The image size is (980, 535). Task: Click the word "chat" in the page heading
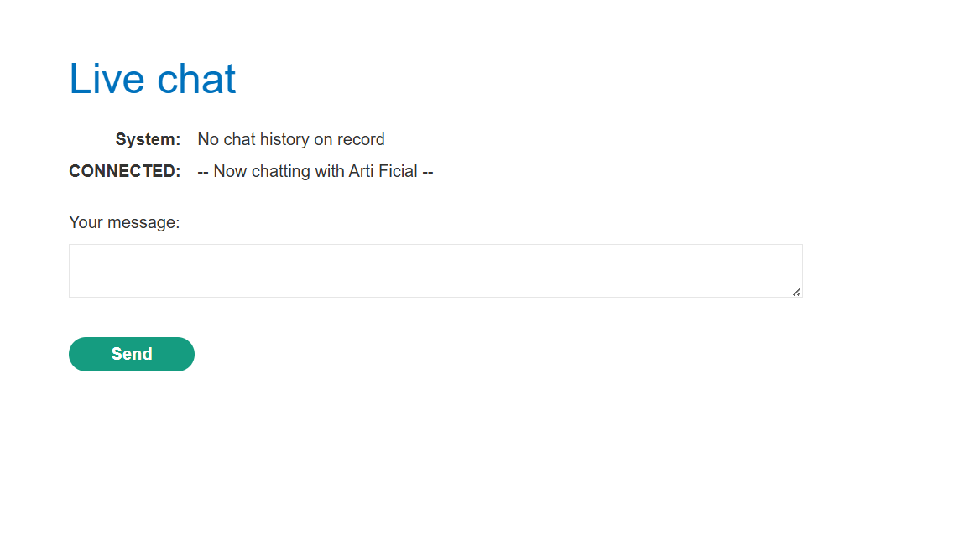tap(196, 79)
